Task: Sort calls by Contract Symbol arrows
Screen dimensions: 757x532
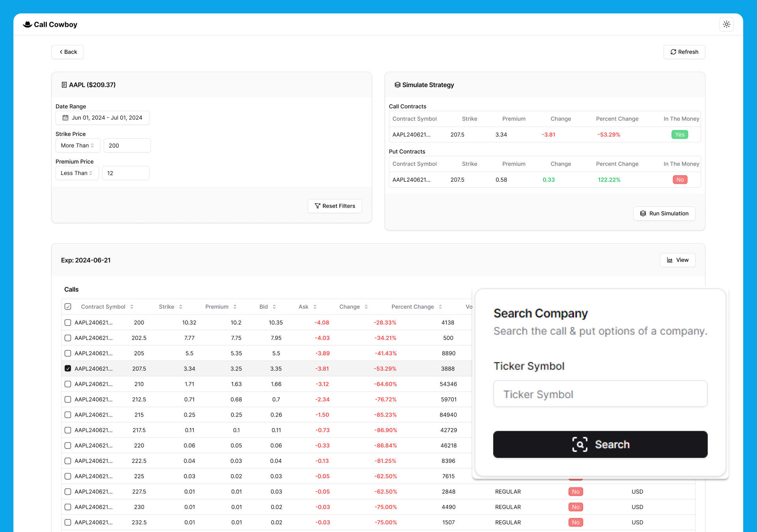Action: pyautogui.click(x=132, y=307)
